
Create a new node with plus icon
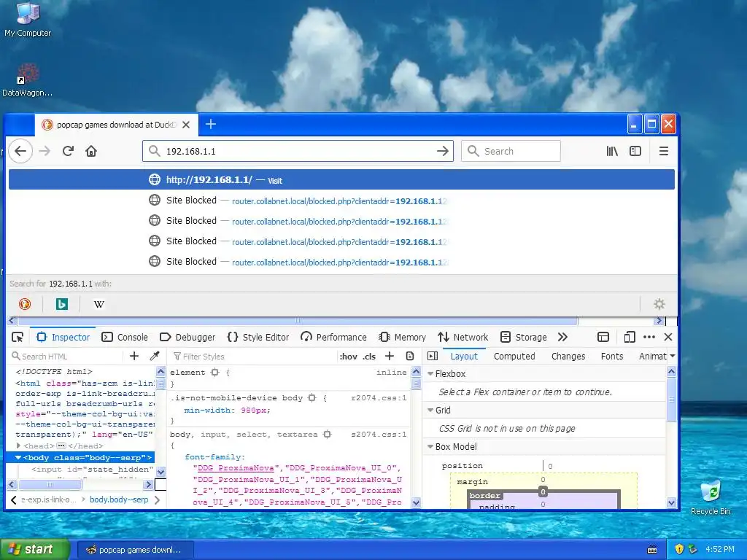[134, 356]
